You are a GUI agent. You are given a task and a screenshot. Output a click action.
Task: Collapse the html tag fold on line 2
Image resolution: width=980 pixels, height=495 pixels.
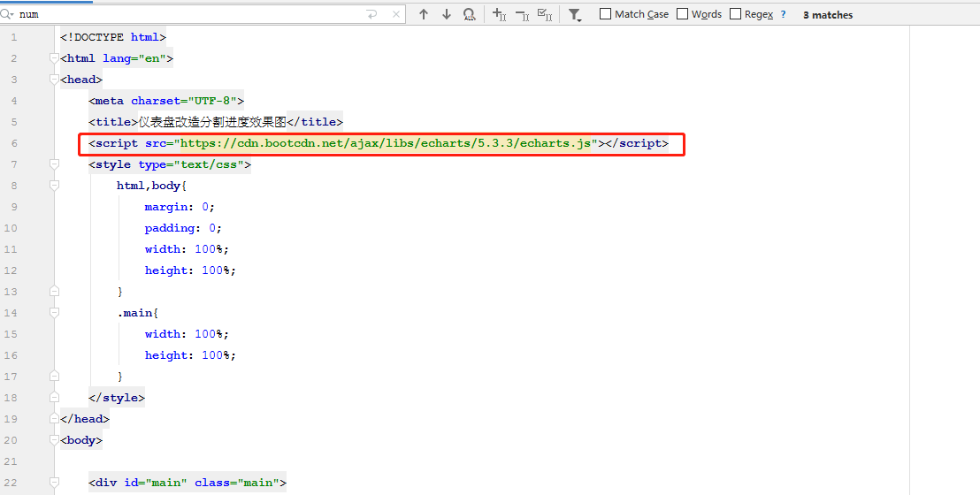(x=54, y=58)
